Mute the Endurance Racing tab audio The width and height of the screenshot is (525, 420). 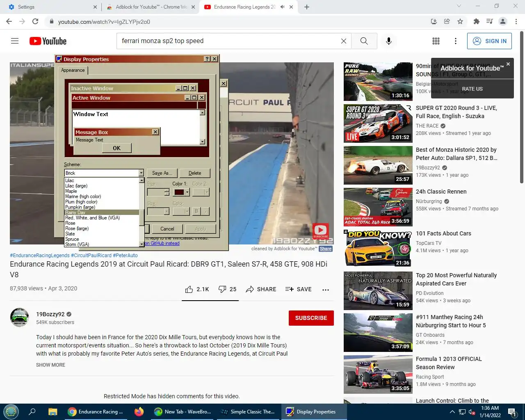(282, 7)
